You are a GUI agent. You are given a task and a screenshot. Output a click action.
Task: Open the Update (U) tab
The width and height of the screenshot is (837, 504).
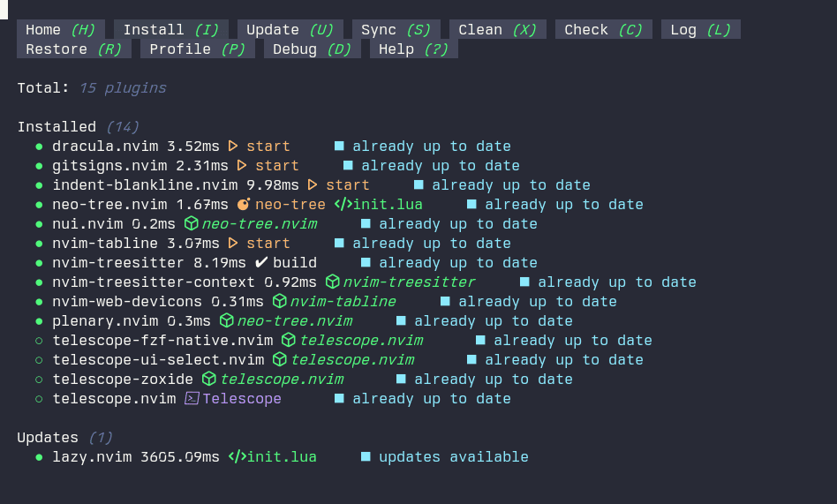(290, 30)
